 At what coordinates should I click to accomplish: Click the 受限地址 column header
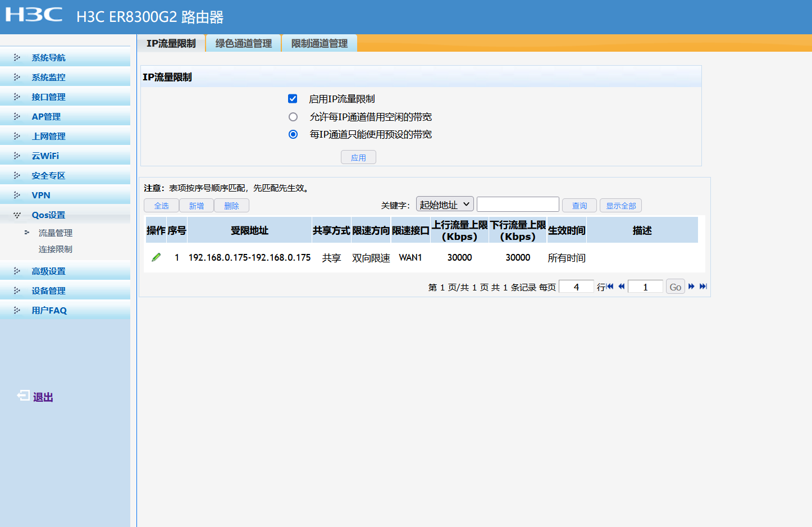pyautogui.click(x=249, y=230)
